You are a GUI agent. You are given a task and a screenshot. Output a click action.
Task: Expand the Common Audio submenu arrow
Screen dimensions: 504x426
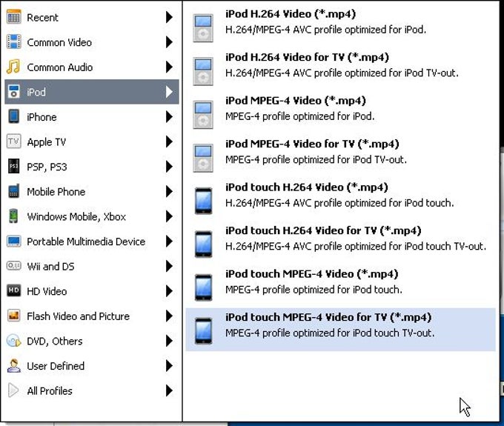click(x=169, y=67)
